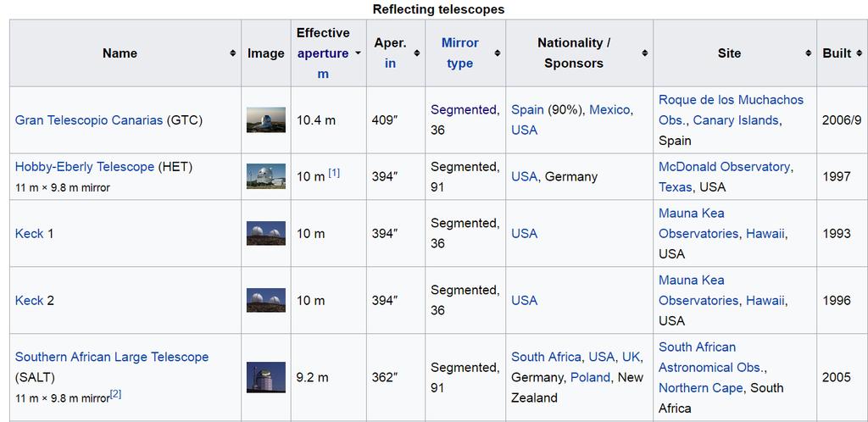868x422 pixels.
Task: Open Hobby-Eberly Telescope thumbnail image
Action: pyautogui.click(x=265, y=176)
